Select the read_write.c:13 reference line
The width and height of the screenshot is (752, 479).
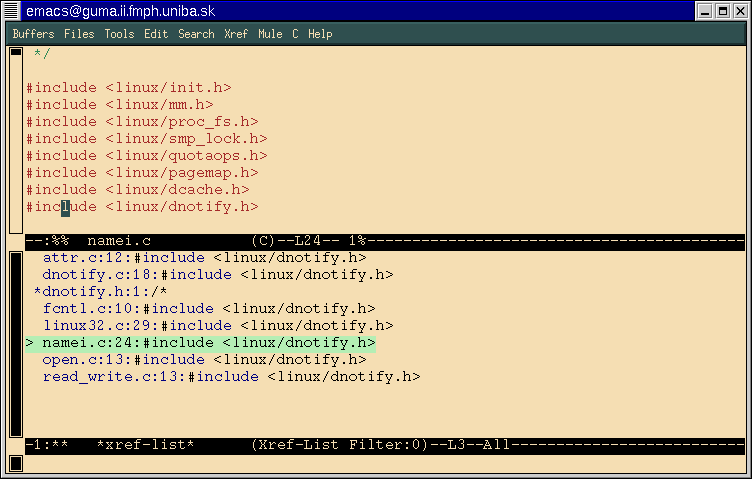click(x=232, y=376)
